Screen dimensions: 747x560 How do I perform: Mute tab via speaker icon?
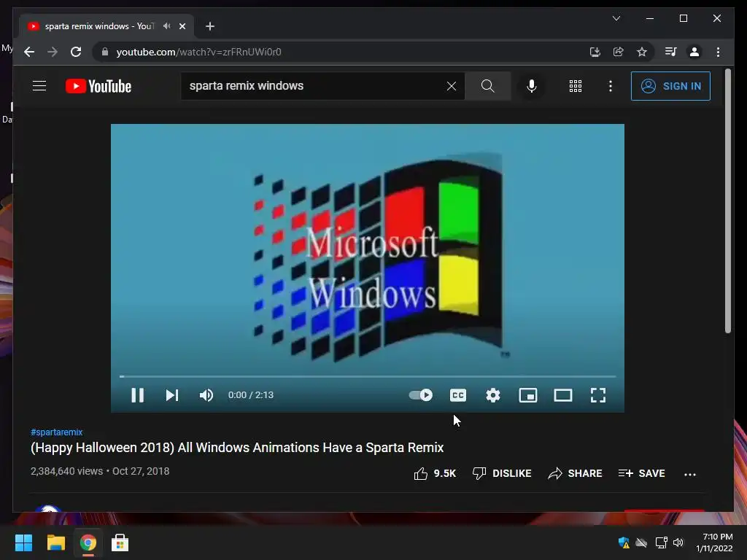coord(167,26)
